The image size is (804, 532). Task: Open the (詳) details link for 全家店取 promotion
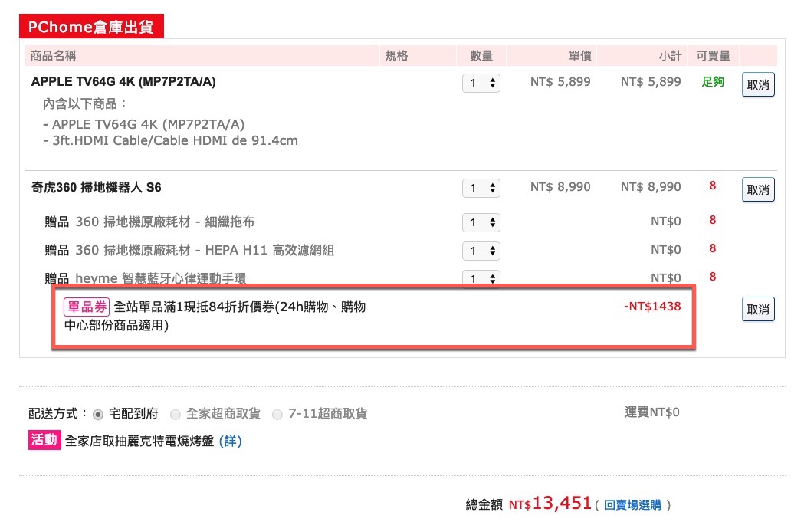230,441
